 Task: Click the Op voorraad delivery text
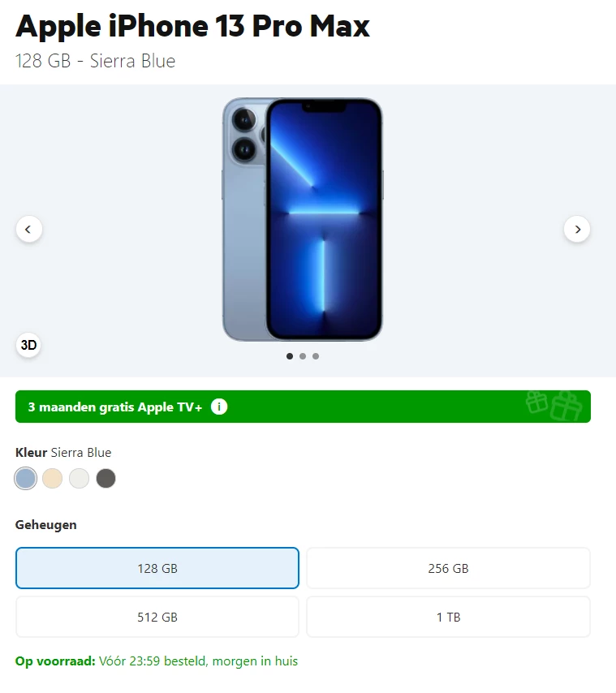157,661
